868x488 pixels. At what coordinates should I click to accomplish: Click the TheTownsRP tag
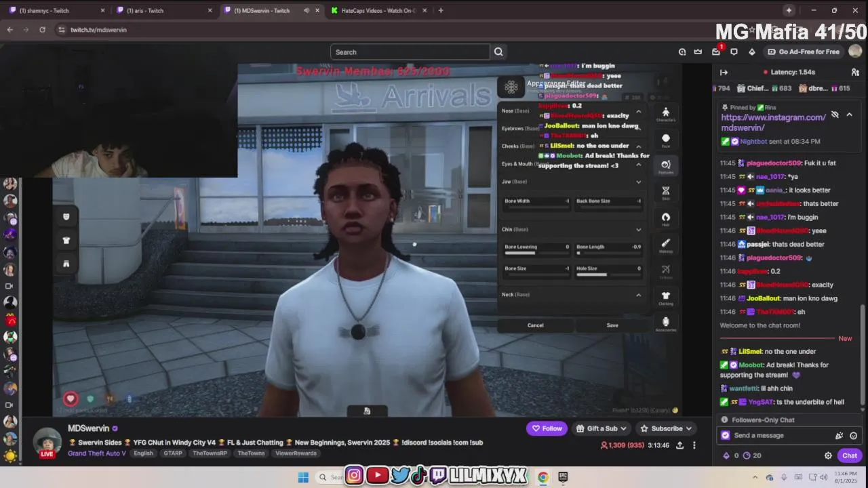tap(210, 453)
